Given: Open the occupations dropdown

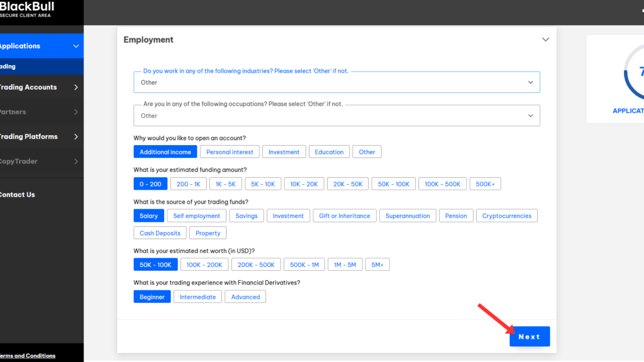Looking at the screenshot, I should click(x=336, y=116).
